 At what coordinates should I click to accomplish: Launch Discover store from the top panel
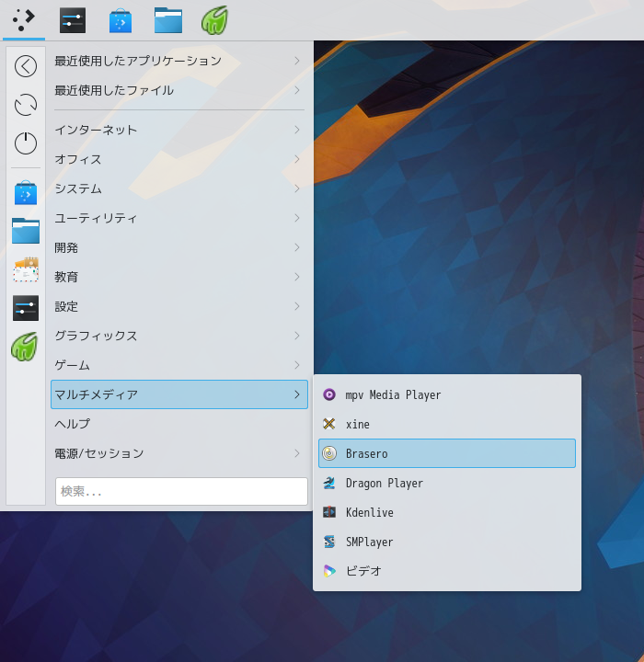(121, 21)
